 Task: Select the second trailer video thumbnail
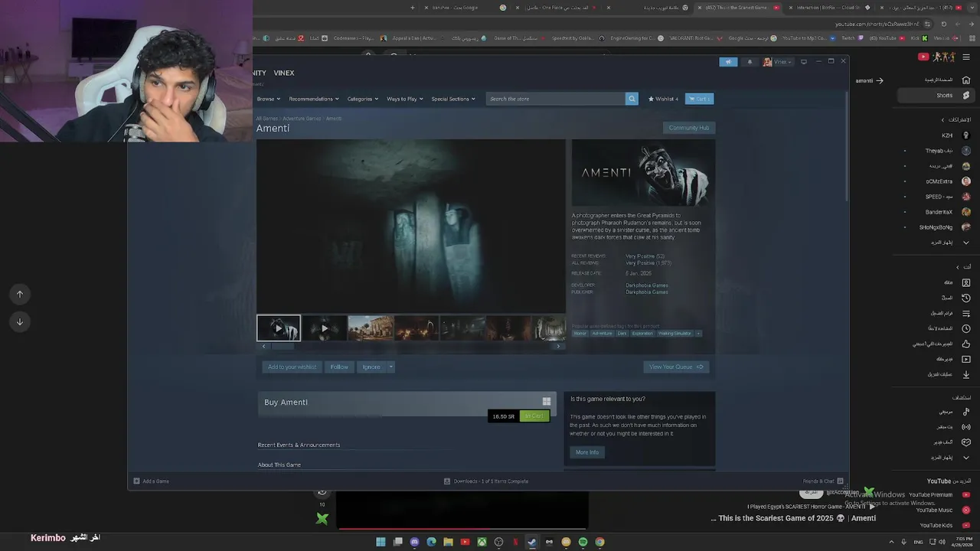(x=325, y=328)
